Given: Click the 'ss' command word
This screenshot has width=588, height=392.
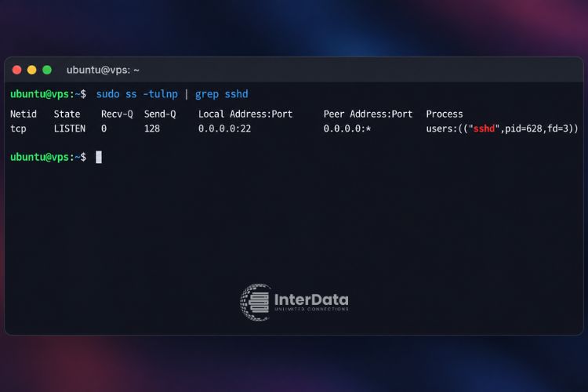Looking at the screenshot, I should pos(131,95).
